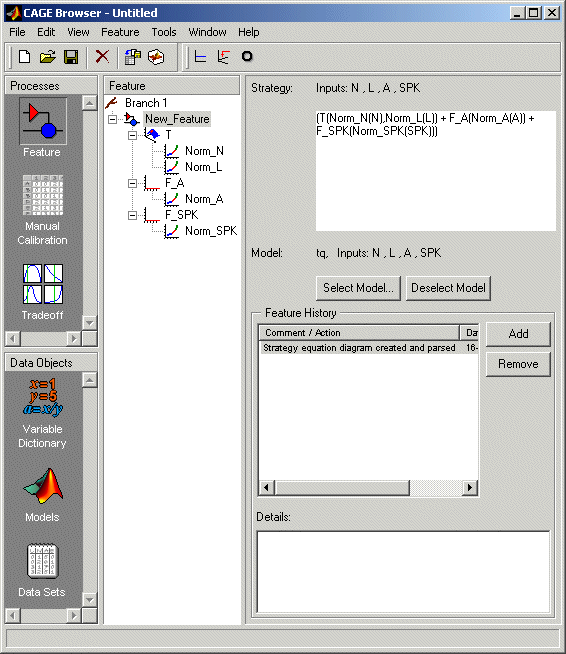Click Add in Feature History
Viewport: 566px width, 654px height.
518,334
